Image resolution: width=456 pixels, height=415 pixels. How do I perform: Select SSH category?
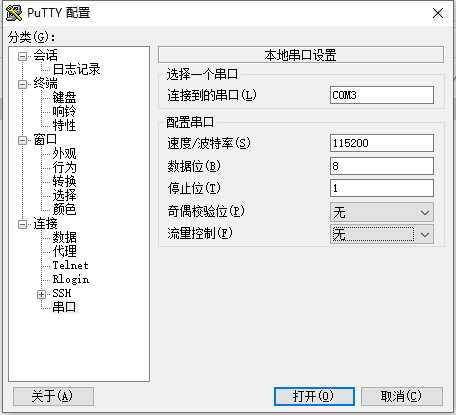(x=62, y=293)
